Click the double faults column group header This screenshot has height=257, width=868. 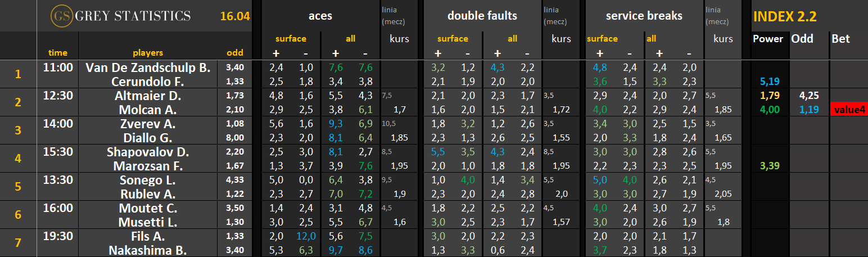tap(482, 16)
